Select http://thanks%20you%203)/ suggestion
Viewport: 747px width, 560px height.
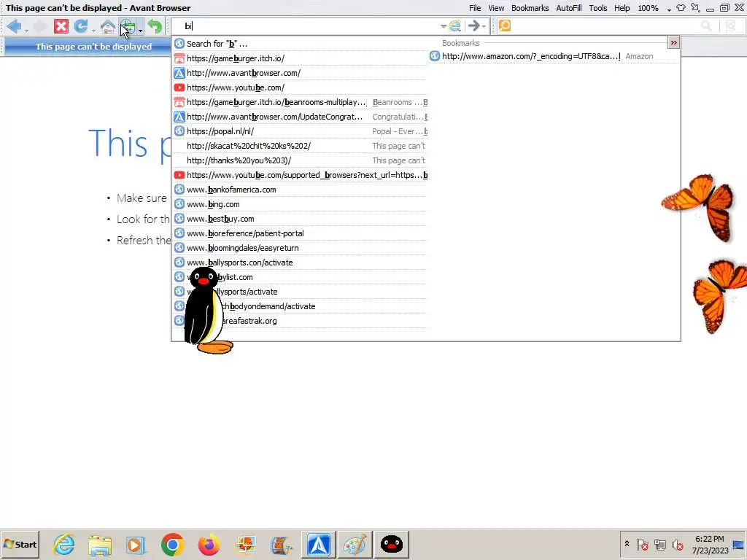(300, 160)
